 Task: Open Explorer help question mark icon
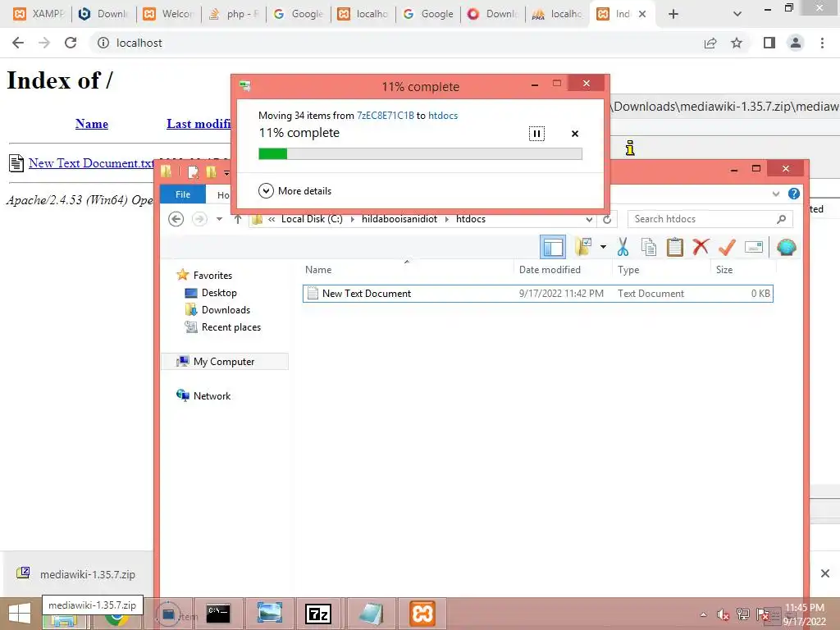[x=794, y=194]
